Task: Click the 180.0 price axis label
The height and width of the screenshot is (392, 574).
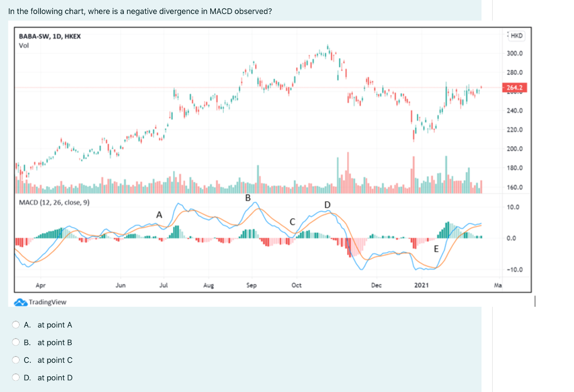Action: point(515,168)
